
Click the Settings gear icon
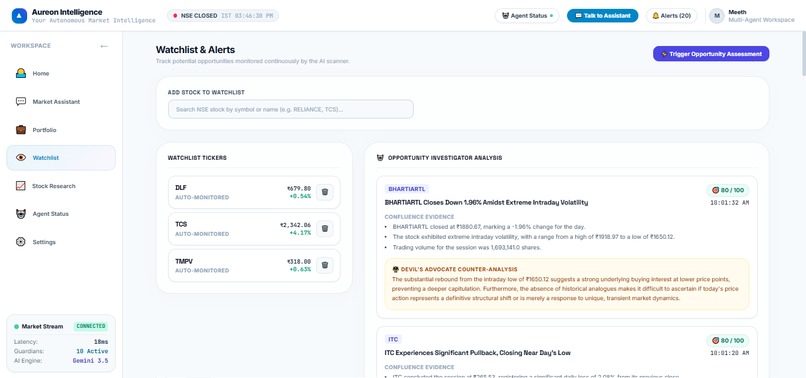point(21,242)
